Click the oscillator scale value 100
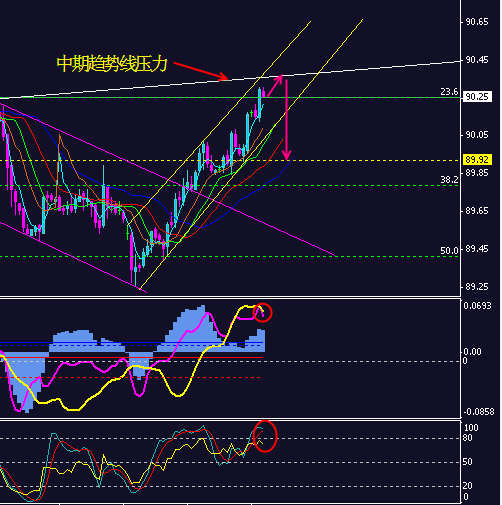502x505 pixels. pyautogui.click(x=471, y=428)
